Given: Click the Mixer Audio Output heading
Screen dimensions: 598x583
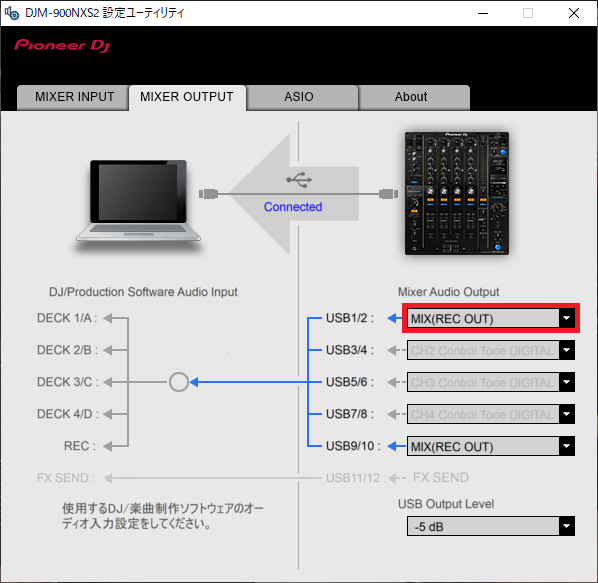Looking at the screenshot, I should tap(448, 292).
